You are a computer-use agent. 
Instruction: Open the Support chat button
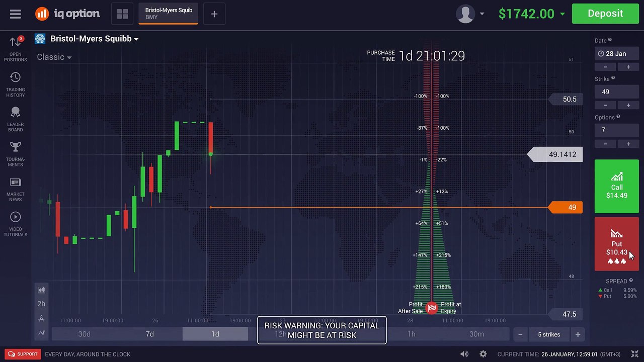pos(23,354)
